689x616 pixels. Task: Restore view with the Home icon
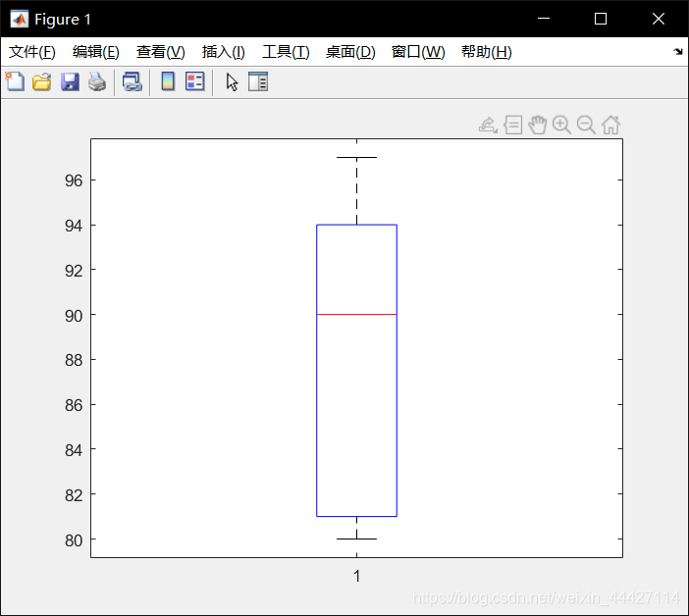click(610, 126)
